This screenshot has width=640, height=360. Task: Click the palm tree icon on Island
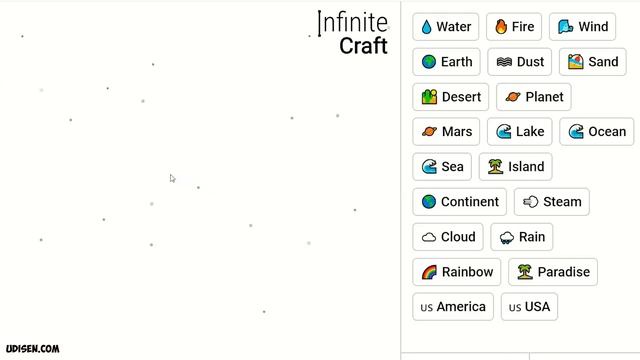(x=496, y=167)
